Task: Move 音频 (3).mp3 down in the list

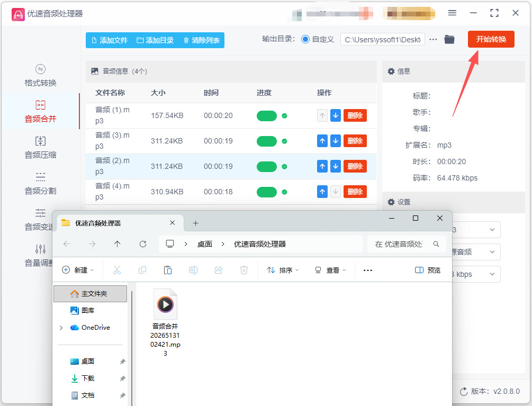Action: click(335, 141)
